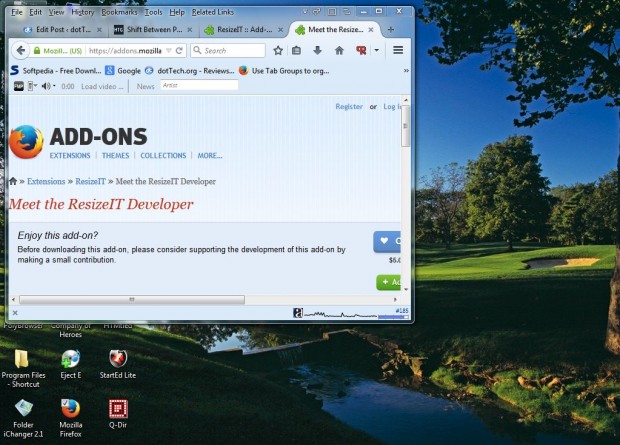Viewport: 620px width, 445px height.
Task: Close the Edit Post tab
Action: [x=99, y=30]
